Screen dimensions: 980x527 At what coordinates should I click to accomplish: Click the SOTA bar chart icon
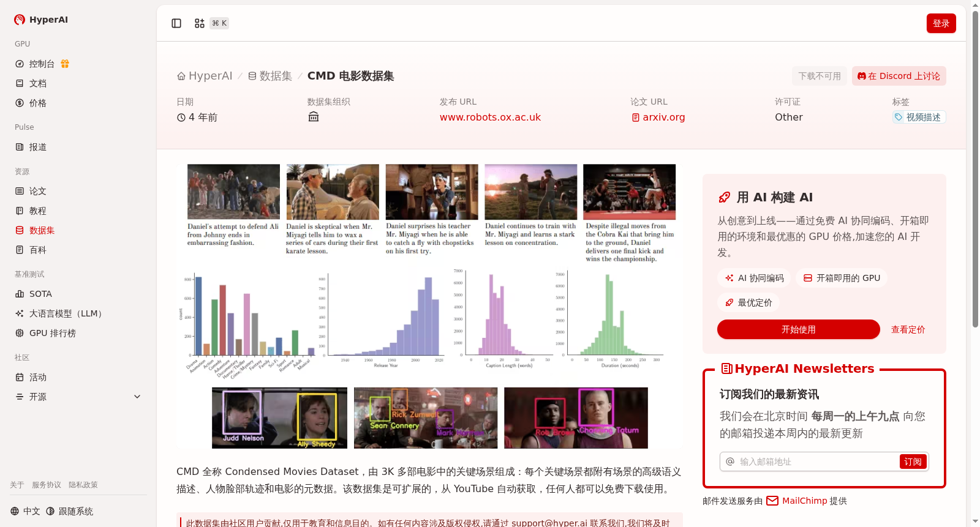pos(20,294)
